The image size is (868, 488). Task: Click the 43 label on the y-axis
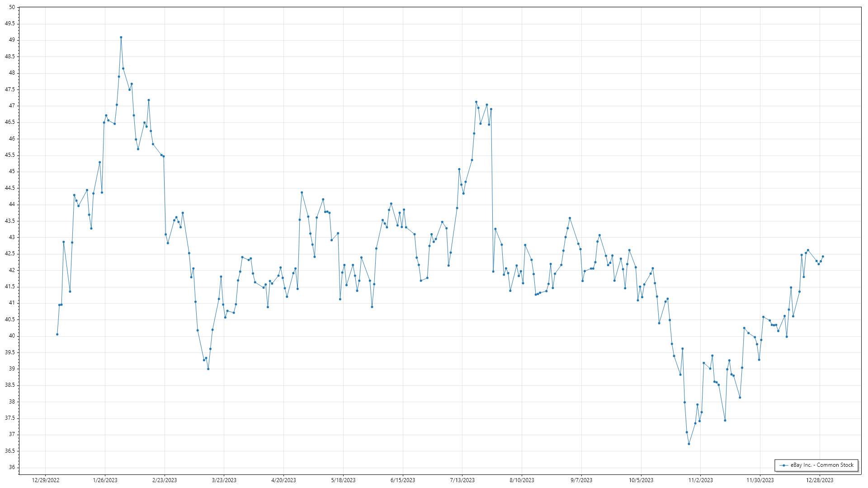(12, 237)
